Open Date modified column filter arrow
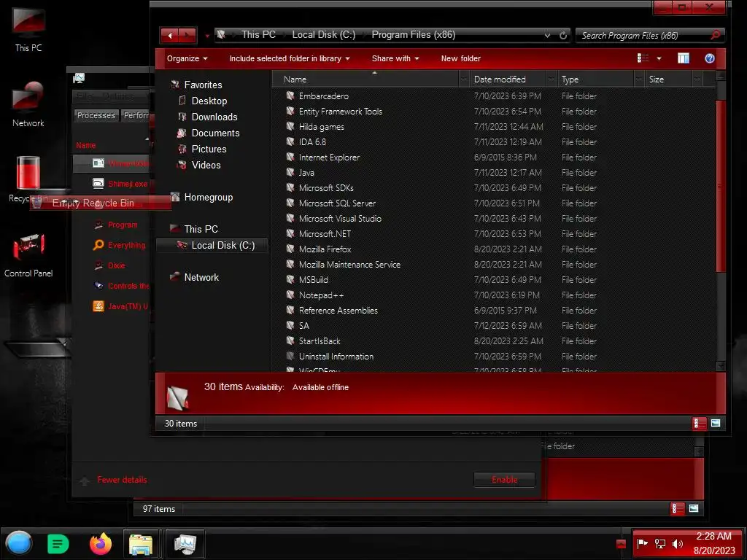This screenshot has height=560, width=747. coord(551,79)
